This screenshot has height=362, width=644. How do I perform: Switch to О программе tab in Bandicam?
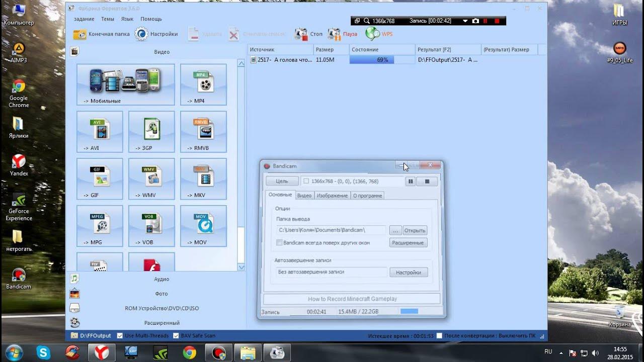pyautogui.click(x=367, y=195)
